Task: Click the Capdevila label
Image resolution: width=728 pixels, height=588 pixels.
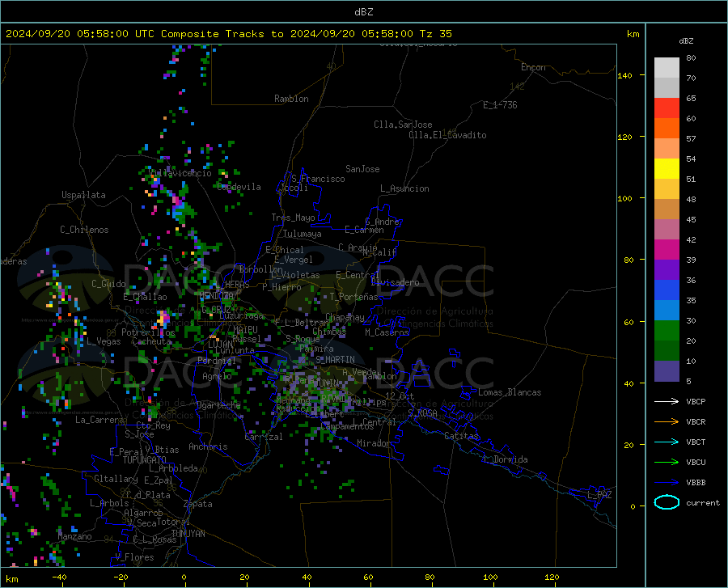Action: click(x=239, y=187)
